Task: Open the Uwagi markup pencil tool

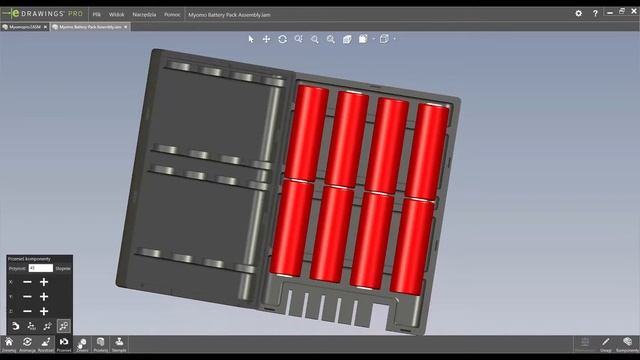Action: point(606,344)
